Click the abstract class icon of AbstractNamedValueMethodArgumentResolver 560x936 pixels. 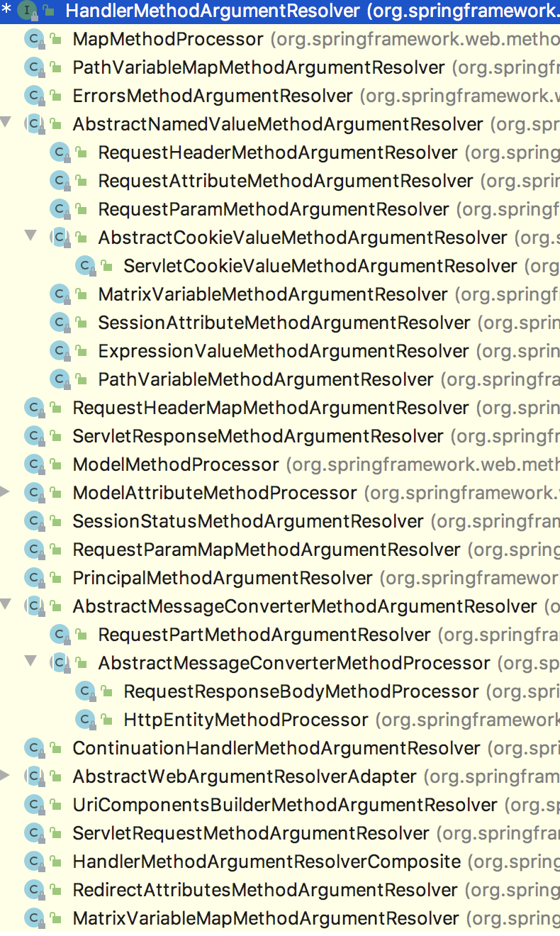coord(34,124)
